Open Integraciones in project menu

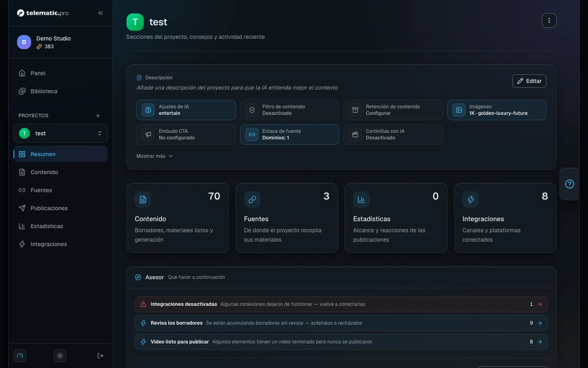tap(60, 244)
